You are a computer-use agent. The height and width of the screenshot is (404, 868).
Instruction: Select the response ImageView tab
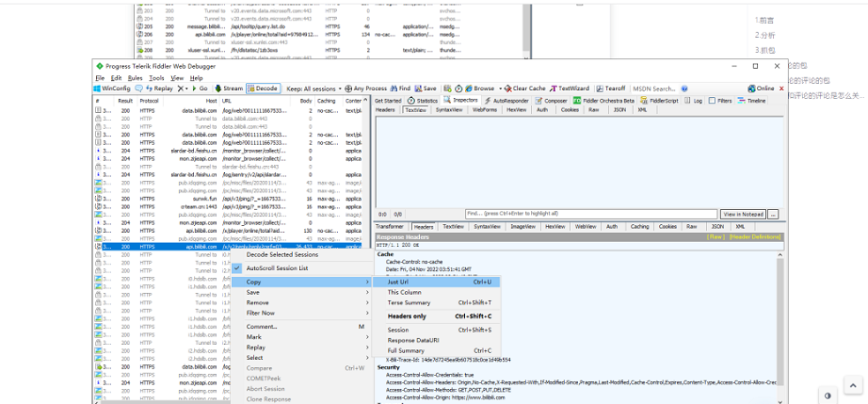click(522, 227)
